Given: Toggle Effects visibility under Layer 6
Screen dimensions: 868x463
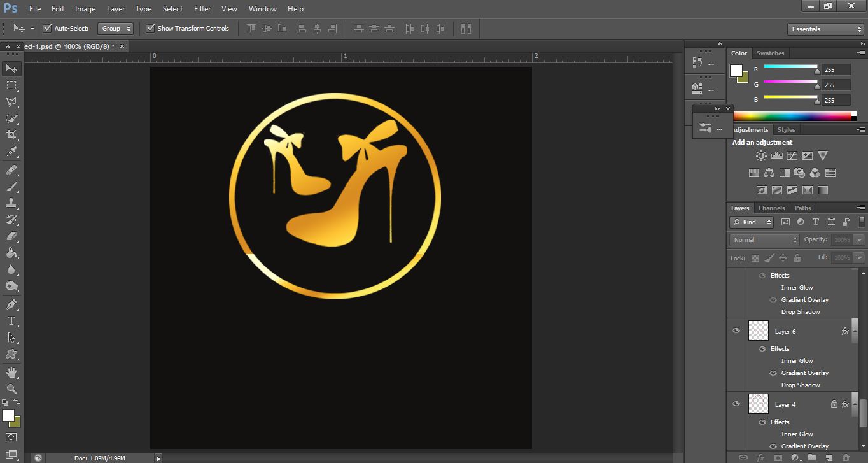Looking at the screenshot, I should [762, 349].
